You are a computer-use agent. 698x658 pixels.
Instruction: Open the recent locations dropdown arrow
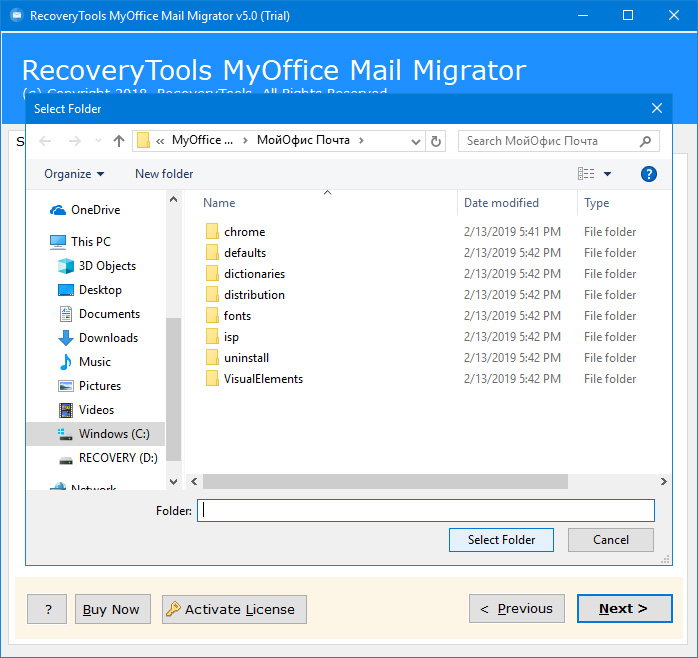click(x=98, y=141)
